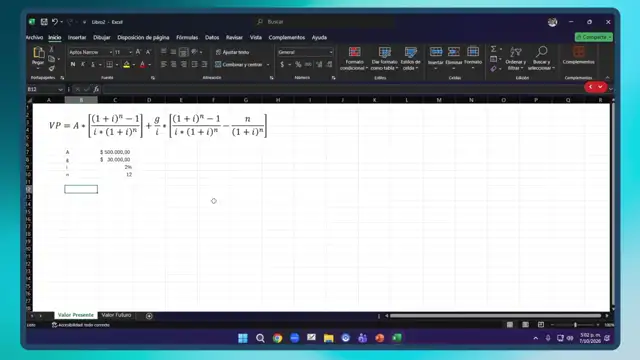The width and height of the screenshot is (640, 360).
Task: Switch to the Insertar ribbon tab
Action: tap(77, 37)
